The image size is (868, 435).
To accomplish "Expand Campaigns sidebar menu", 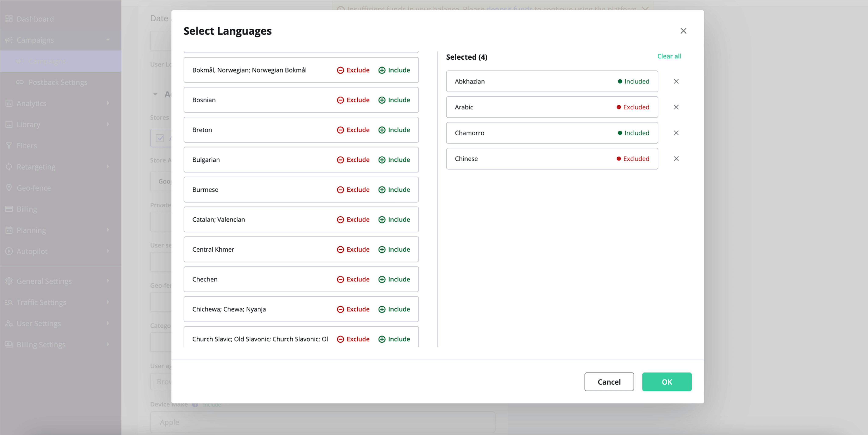I will 61,40.
